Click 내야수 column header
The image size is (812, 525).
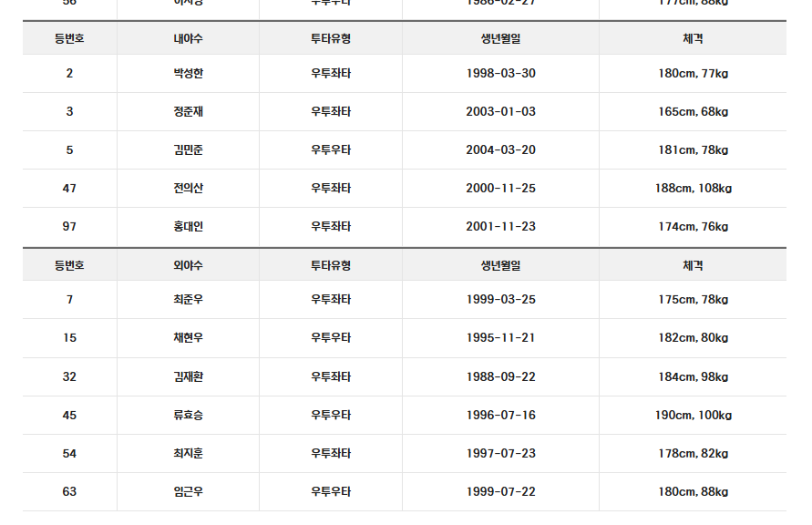188,39
